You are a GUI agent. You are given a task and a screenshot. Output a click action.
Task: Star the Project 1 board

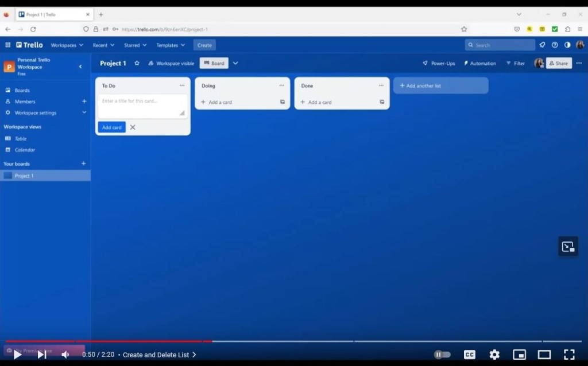tap(137, 63)
